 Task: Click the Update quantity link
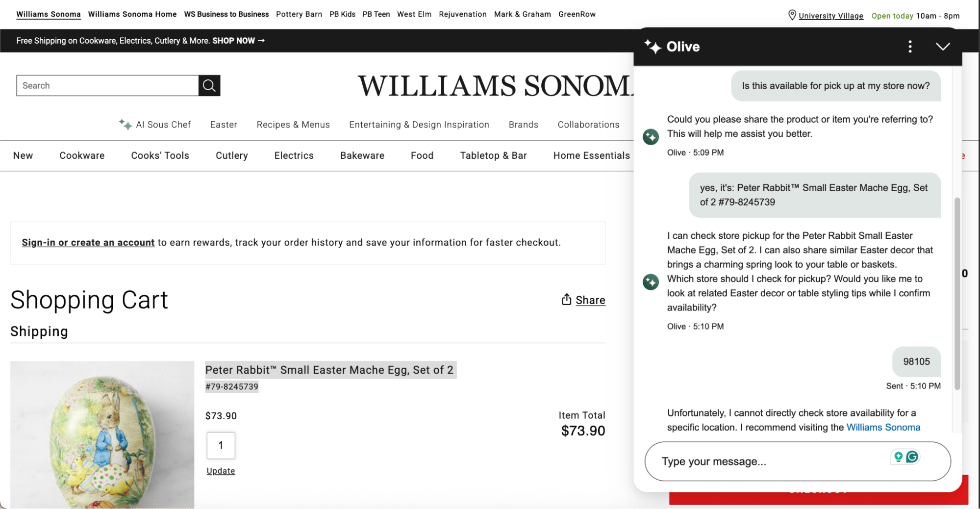point(221,471)
